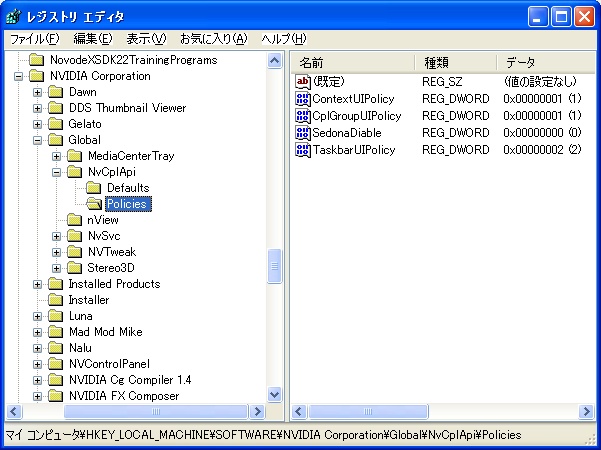Click the folder icon of Stereo3D
Image resolution: width=601 pixels, height=450 pixels.
[74, 268]
